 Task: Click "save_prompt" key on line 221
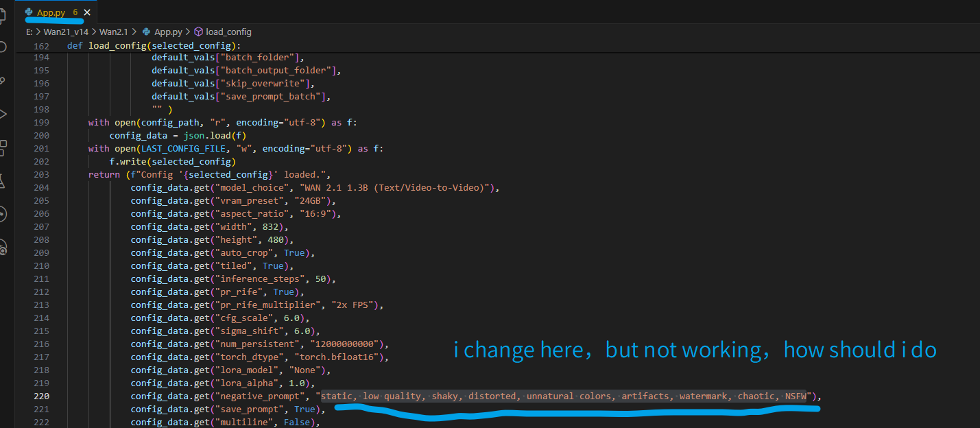click(248, 409)
